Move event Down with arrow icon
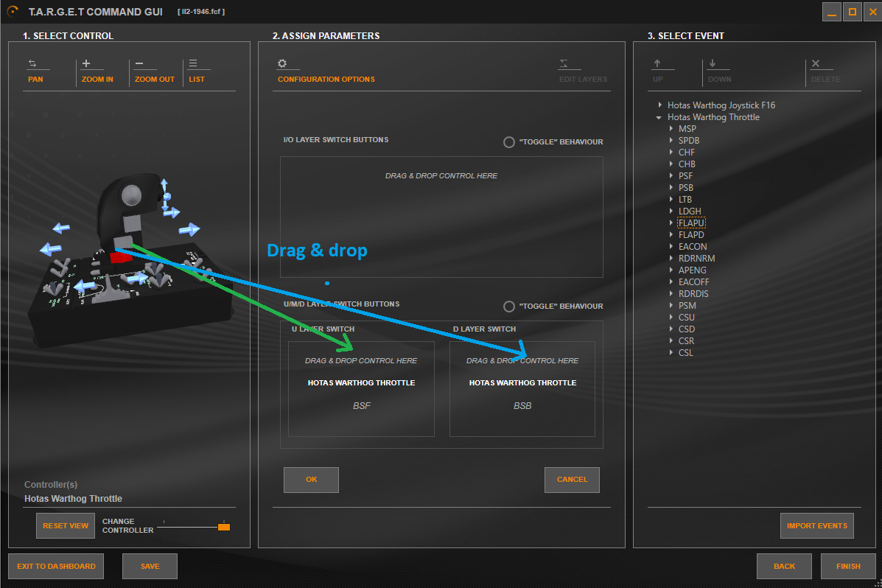This screenshot has height=588, width=882. 712,63
